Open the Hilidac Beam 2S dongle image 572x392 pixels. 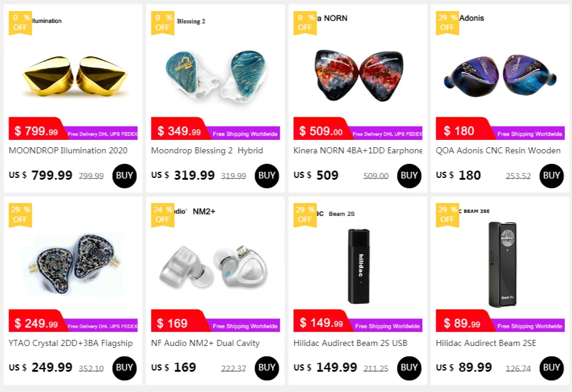click(x=358, y=267)
